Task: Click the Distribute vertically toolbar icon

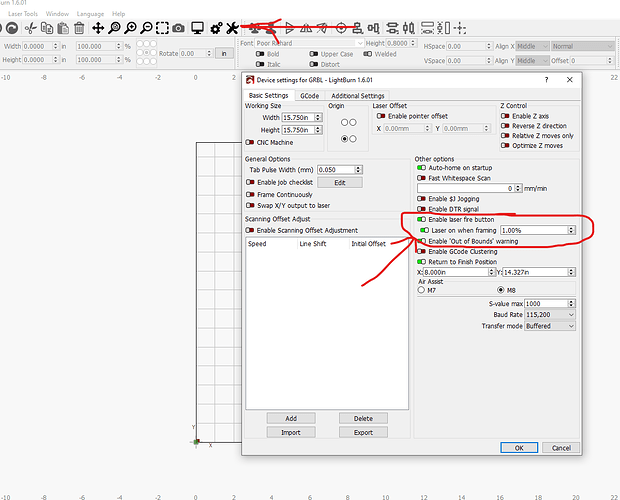Action: (409, 28)
